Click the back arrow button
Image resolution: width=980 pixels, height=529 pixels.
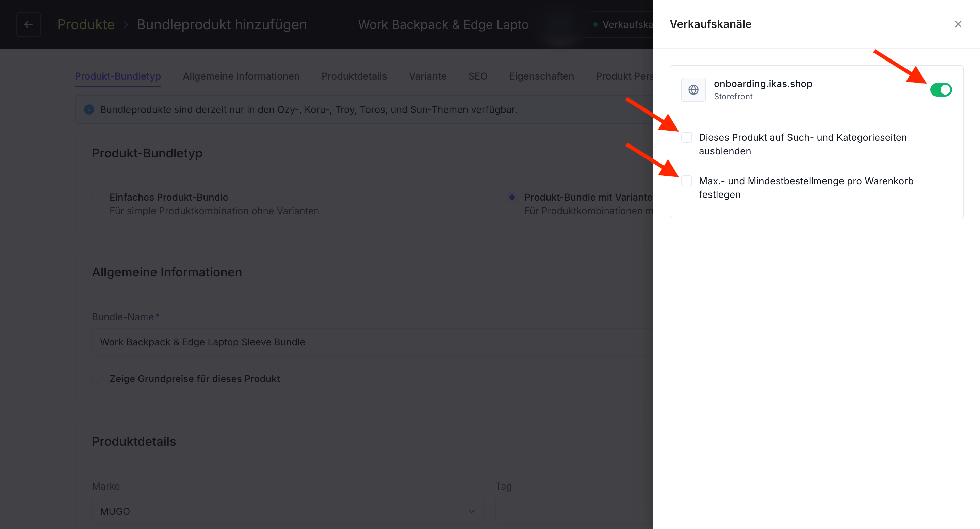(x=29, y=24)
